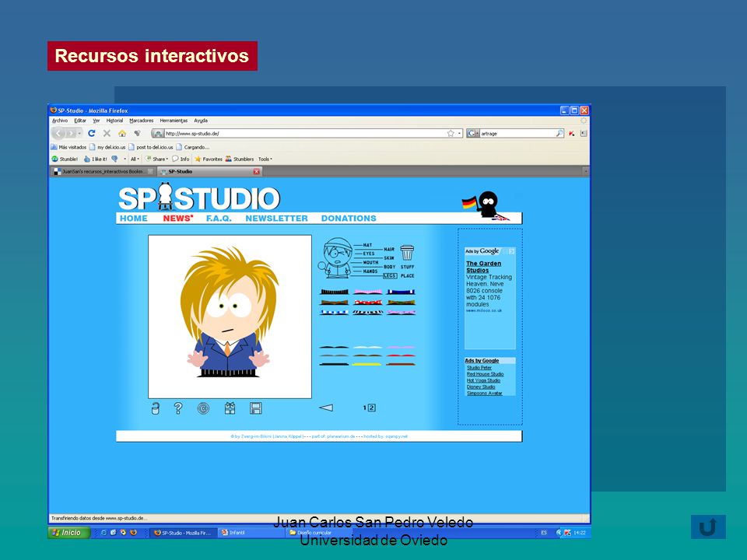The image size is (747, 560).
Task: Click the trash can icon in SP-Studio
Action: (x=407, y=252)
